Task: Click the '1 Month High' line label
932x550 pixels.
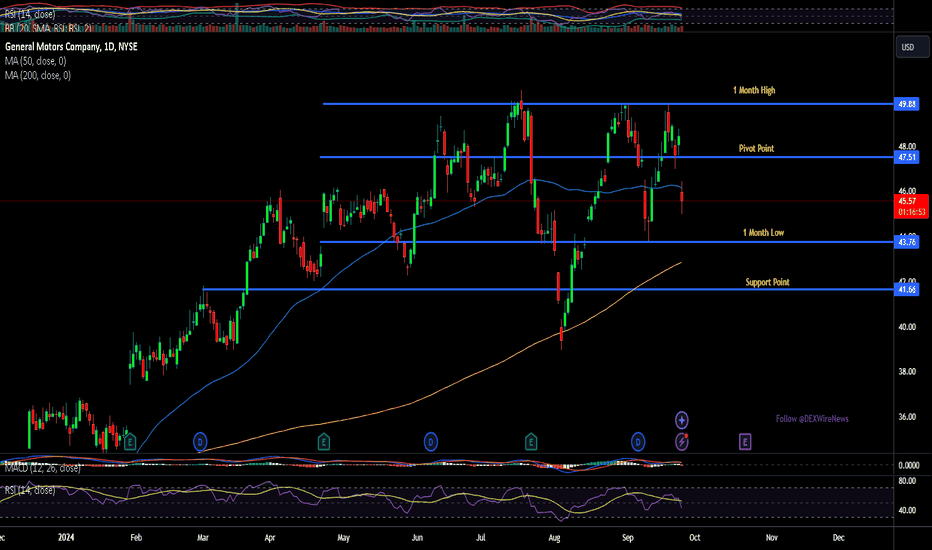Action: click(754, 90)
